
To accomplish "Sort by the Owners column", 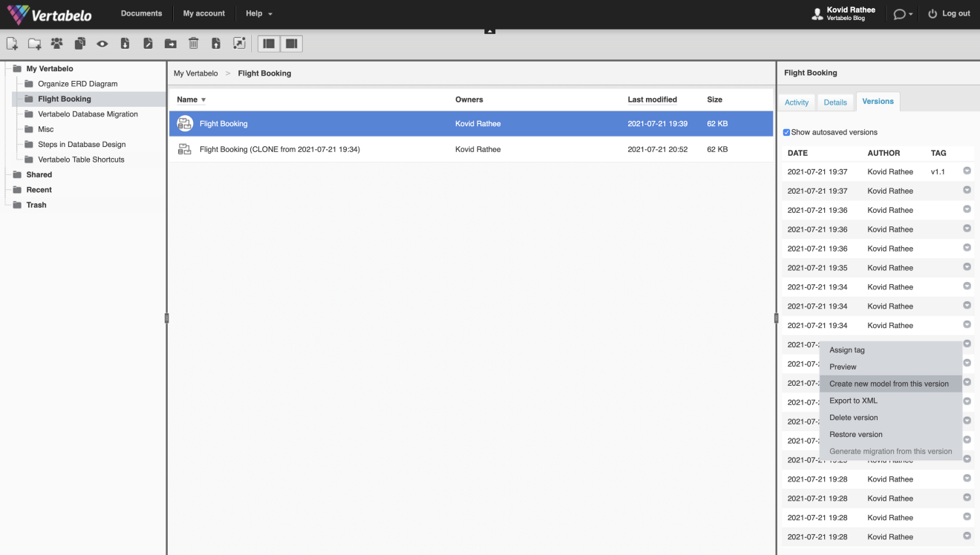I will [469, 99].
